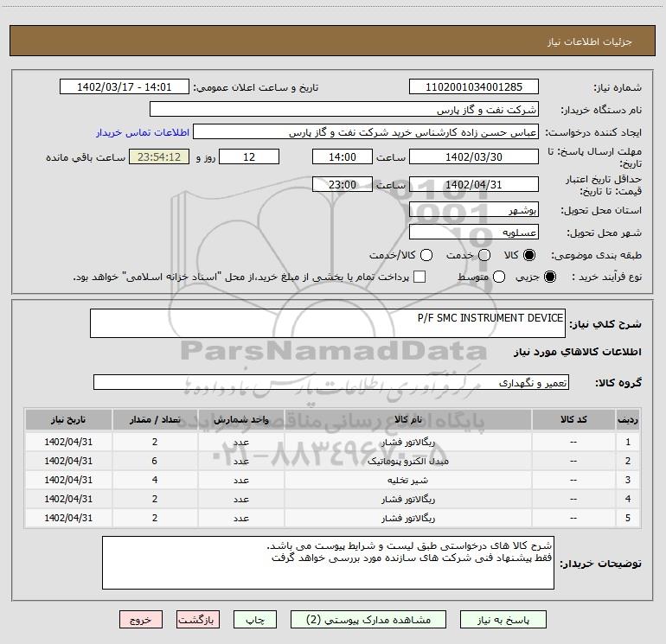Tick the Islamic treasury payment checkbox
The height and width of the screenshot is (644, 666).
click(419, 277)
